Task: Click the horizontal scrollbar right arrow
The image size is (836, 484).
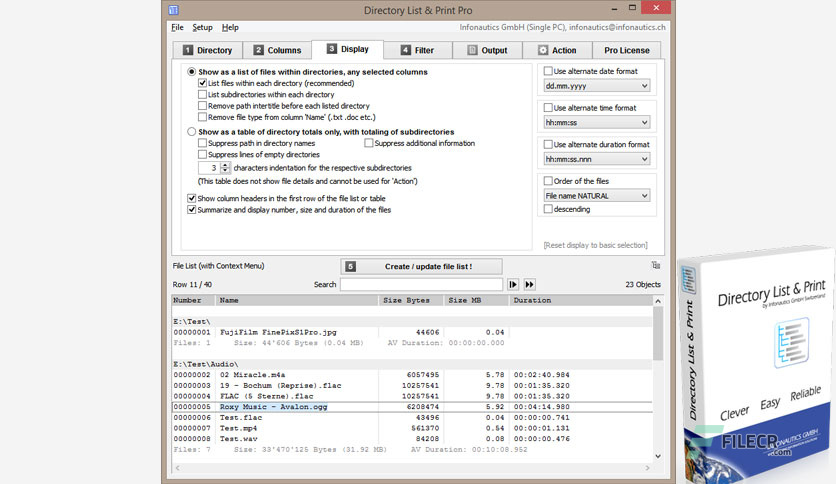Action: [x=648, y=468]
